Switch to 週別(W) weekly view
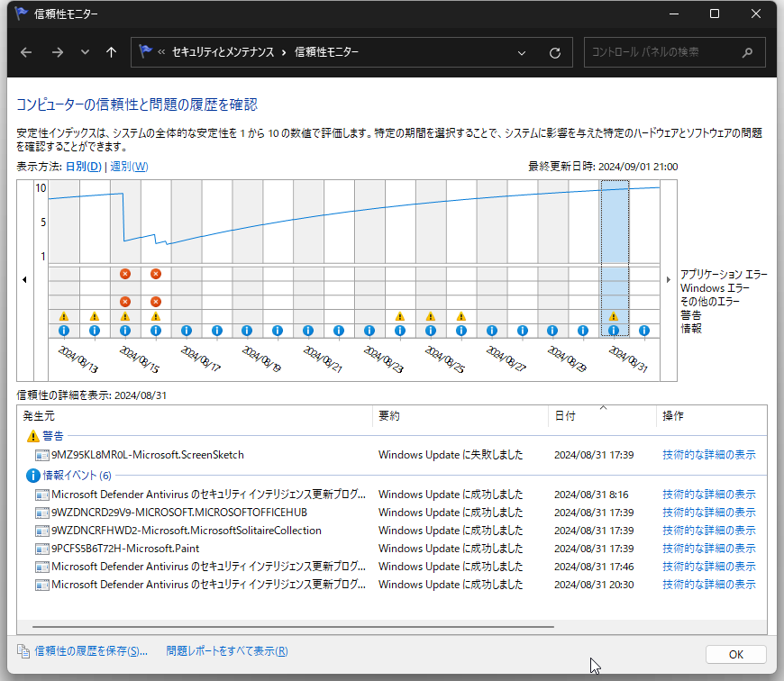Viewport: 784px width, 681px height. pos(129,167)
